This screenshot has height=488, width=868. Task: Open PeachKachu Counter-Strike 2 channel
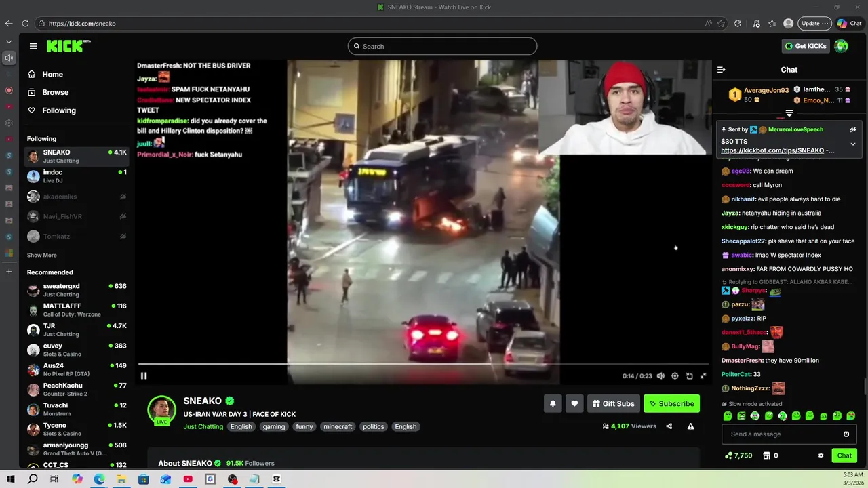click(77, 390)
